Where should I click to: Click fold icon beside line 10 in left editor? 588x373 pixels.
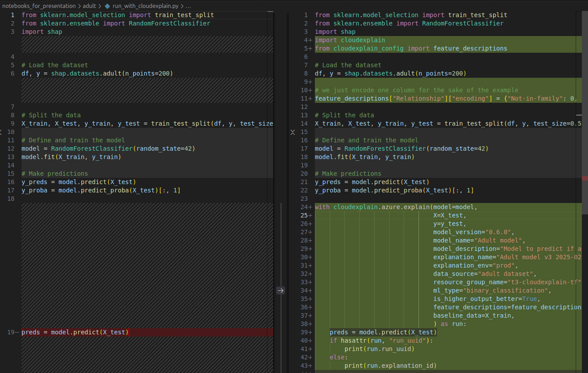[1, 132]
